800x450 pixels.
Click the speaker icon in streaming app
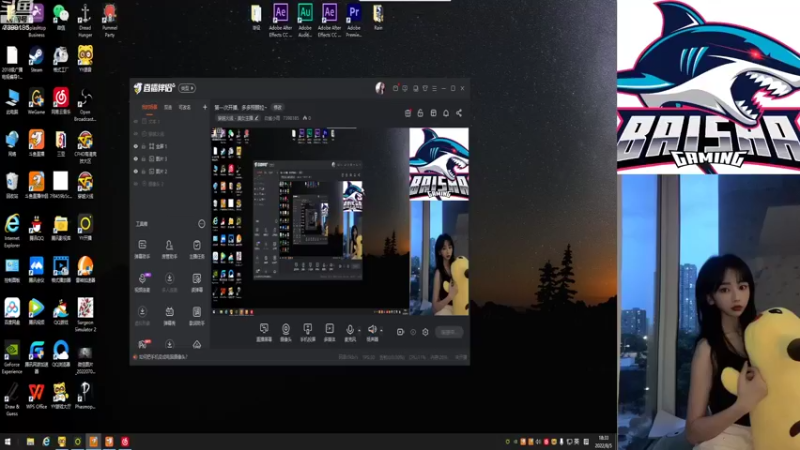pos(372,330)
